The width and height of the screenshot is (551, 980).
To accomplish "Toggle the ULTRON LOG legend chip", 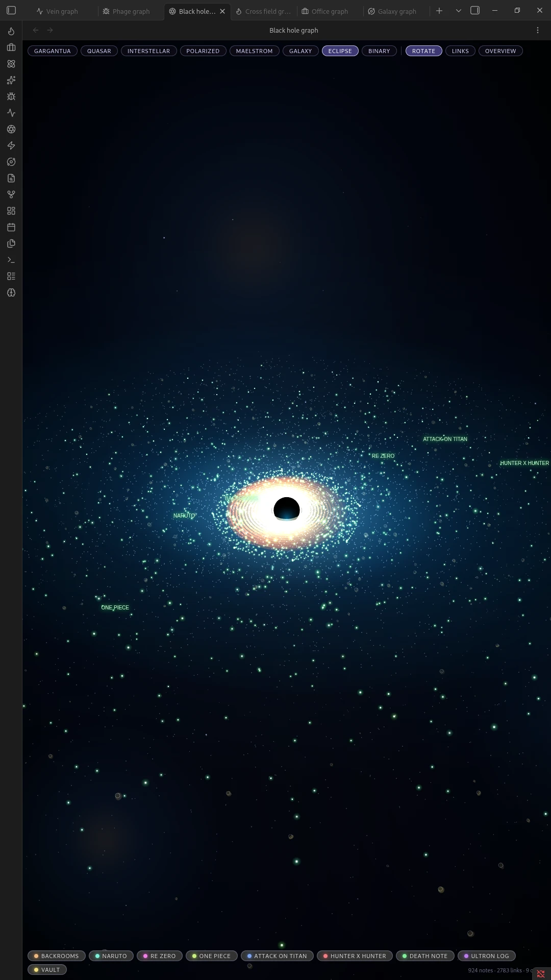I will pos(487,956).
